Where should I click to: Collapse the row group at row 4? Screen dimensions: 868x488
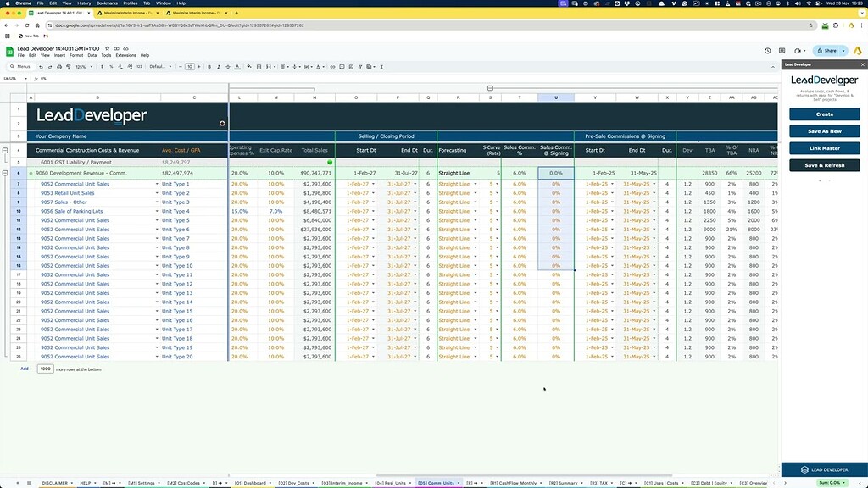pos(5,151)
